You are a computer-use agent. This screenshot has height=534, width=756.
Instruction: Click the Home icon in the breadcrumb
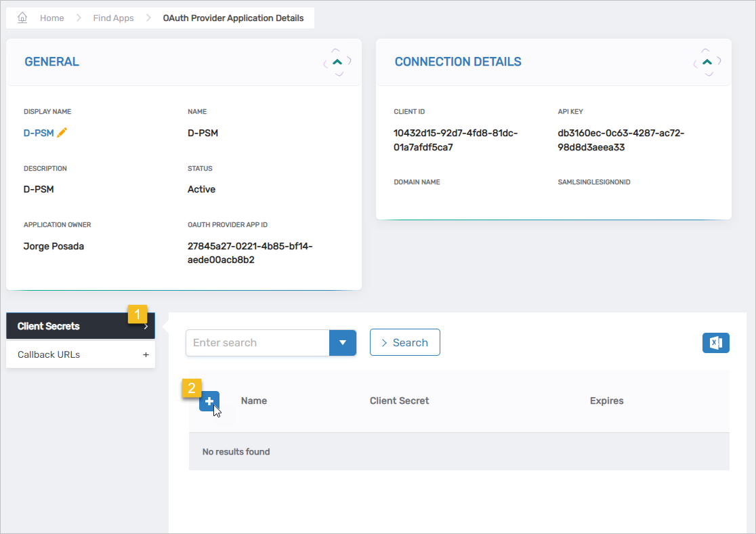coord(22,18)
